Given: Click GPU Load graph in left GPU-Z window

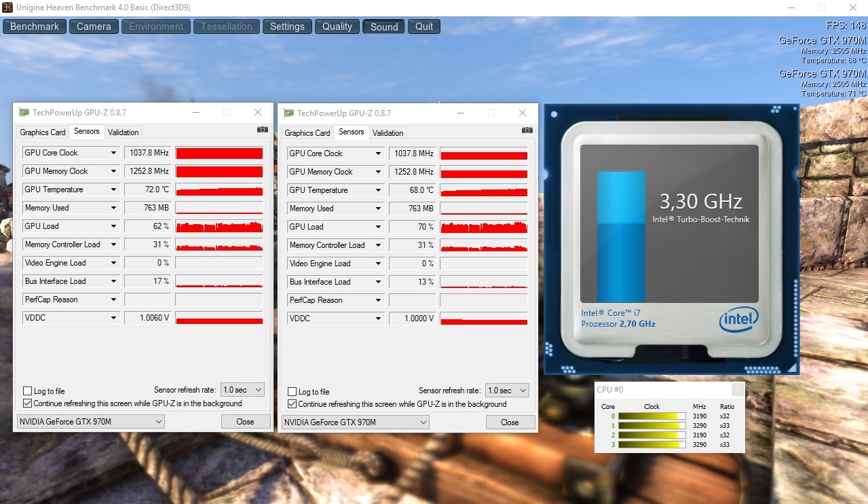Looking at the screenshot, I should [x=219, y=226].
